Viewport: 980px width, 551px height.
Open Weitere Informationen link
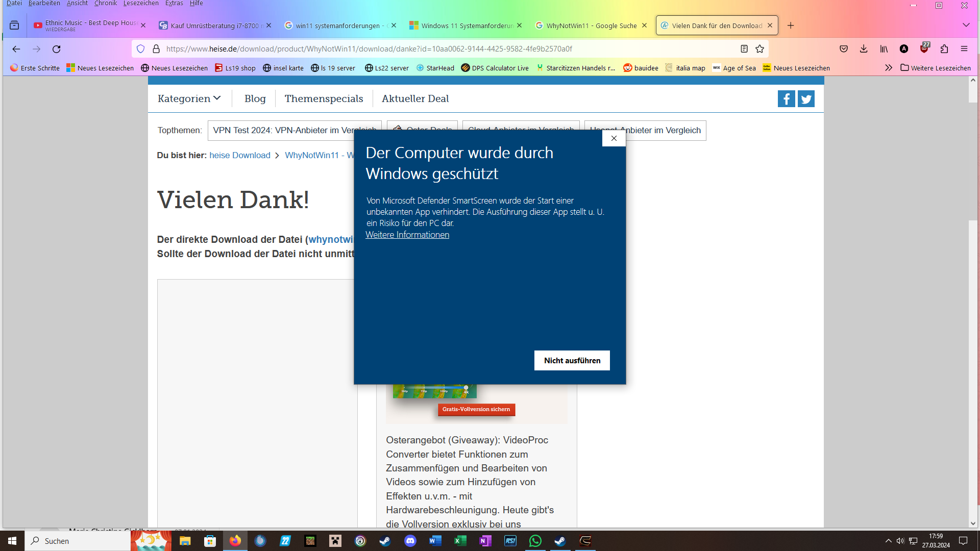[407, 235]
